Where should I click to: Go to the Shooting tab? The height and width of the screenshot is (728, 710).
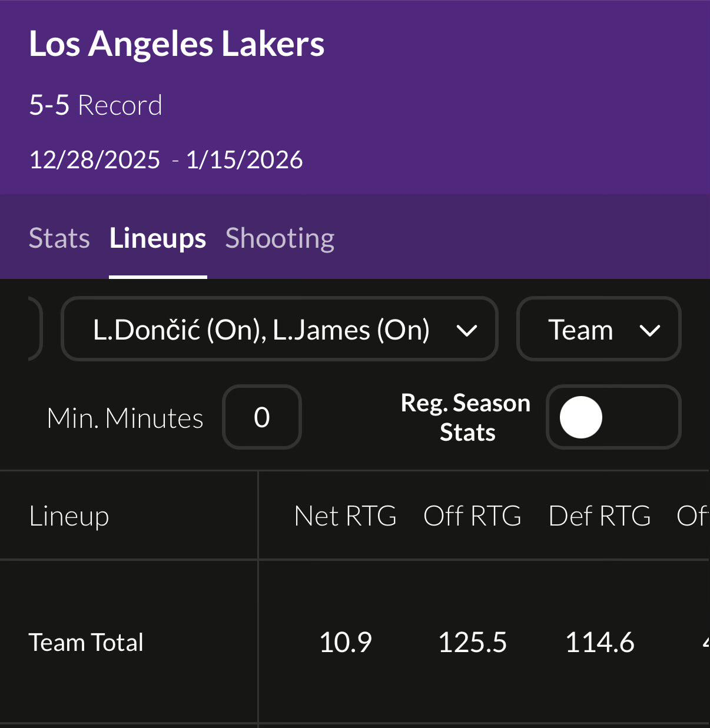pos(280,238)
